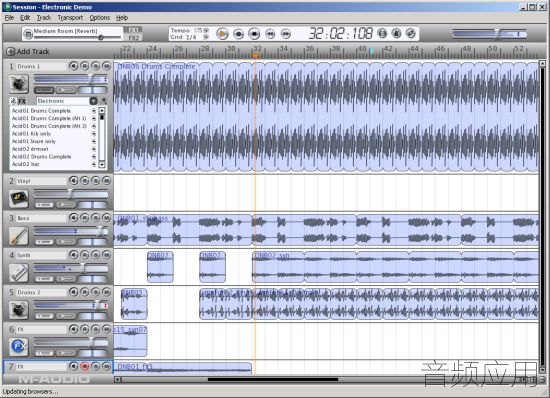
Task: Open the Tempo value dropdown arrow
Action: [x=206, y=31]
